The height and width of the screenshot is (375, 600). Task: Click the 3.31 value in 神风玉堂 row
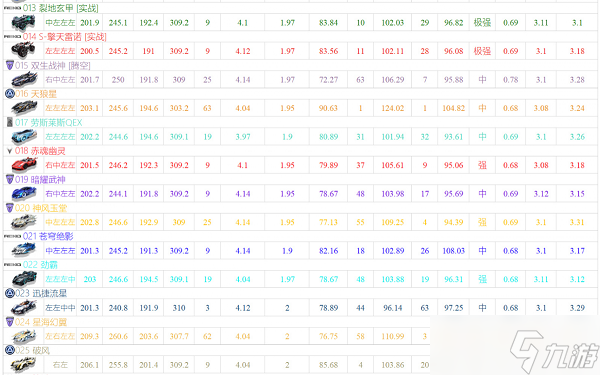[577, 222]
